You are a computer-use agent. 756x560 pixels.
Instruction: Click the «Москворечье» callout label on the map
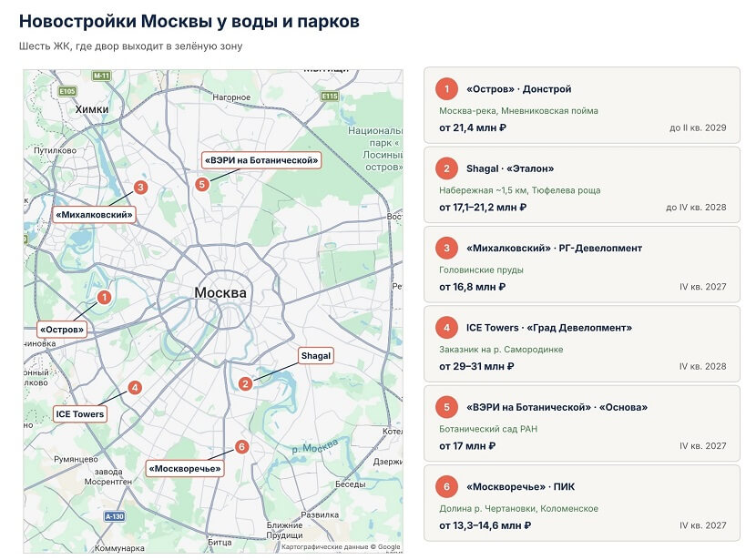185,468
